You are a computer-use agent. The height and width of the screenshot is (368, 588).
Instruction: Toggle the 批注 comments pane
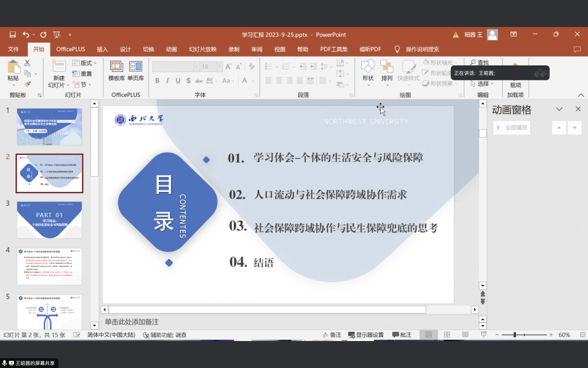pos(402,335)
